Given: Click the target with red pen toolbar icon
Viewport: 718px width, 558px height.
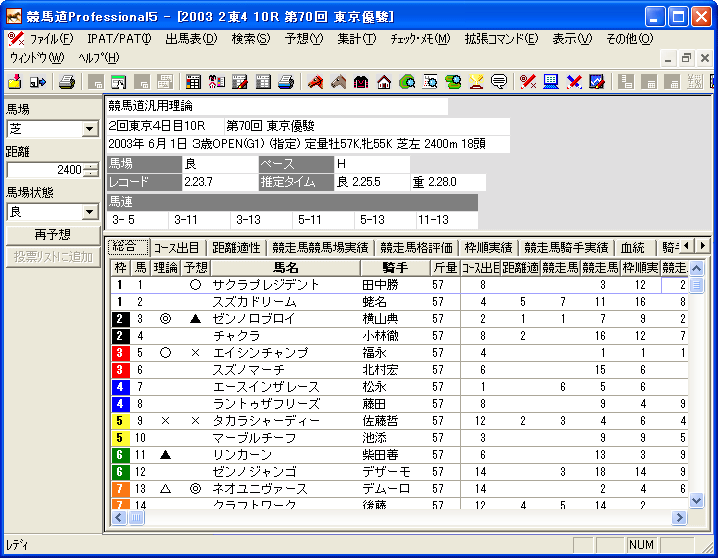Looking at the screenshot, I should point(528,82).
